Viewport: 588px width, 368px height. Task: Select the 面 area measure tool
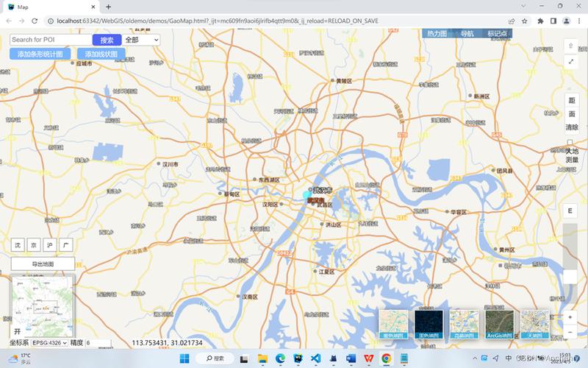571,114
